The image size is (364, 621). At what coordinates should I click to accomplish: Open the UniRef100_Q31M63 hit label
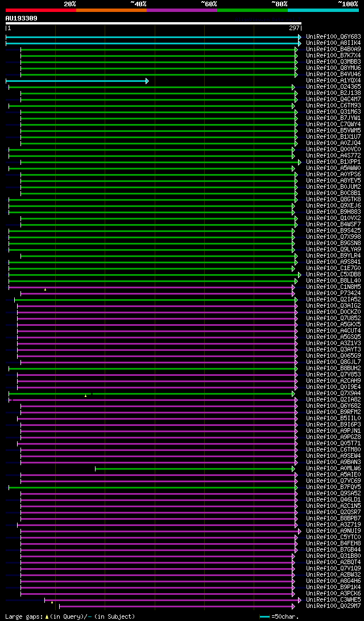tap(333, 112)
